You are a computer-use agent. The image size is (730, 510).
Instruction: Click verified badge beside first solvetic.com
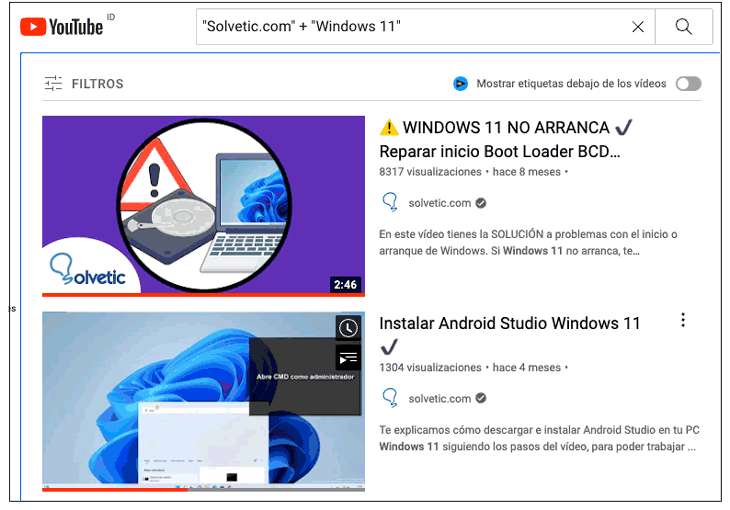(x=481, y=203)
